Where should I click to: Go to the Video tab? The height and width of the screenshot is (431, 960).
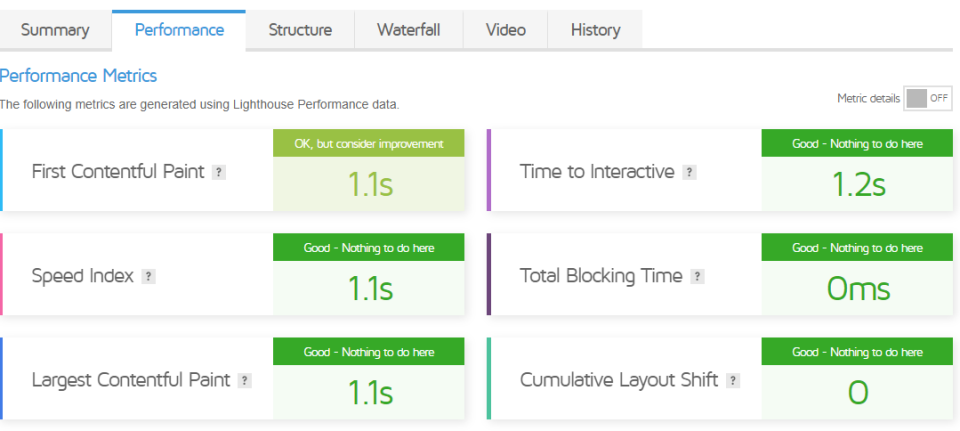(505, 30)
